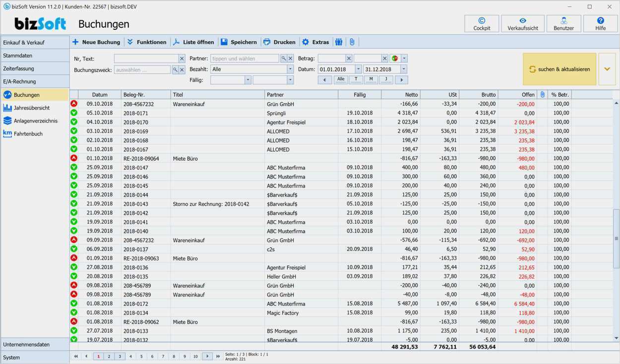Open the Cockpit view
This screenshot has height=364, width=620.
pos(482,23)
